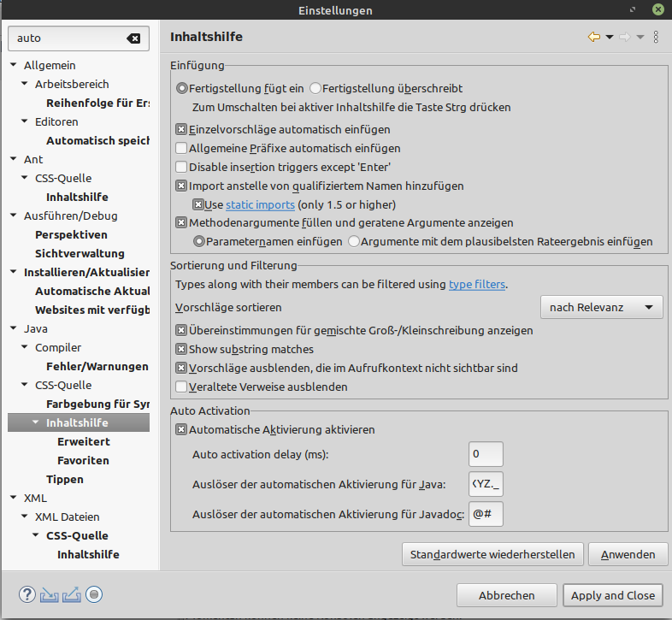Open the 'type filters' link
The image size is (672, 620).
click(x=477, y=284)
